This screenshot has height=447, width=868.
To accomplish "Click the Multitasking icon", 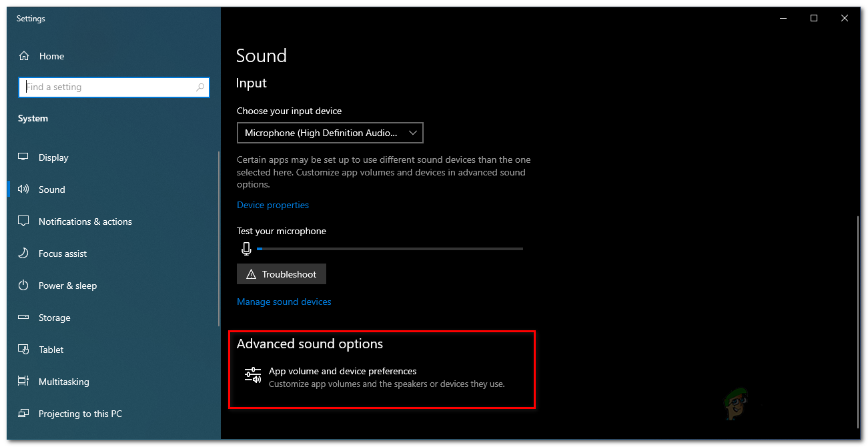I will click(x=23, y=382).
